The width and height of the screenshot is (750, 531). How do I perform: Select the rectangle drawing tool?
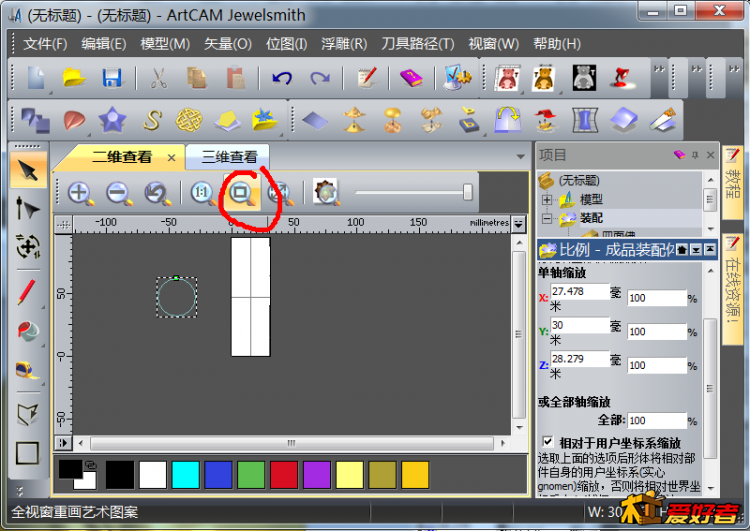point(27,453)
